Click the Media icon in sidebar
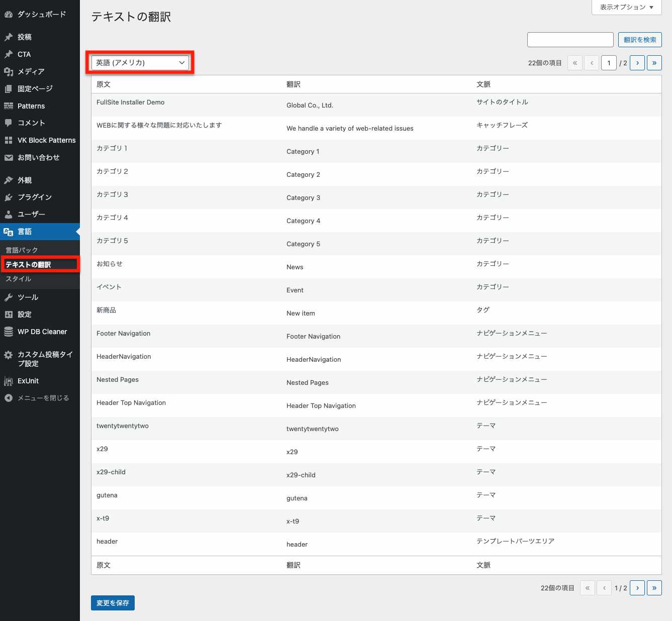This screenshot has height=621, width=672. pos(9,72)
